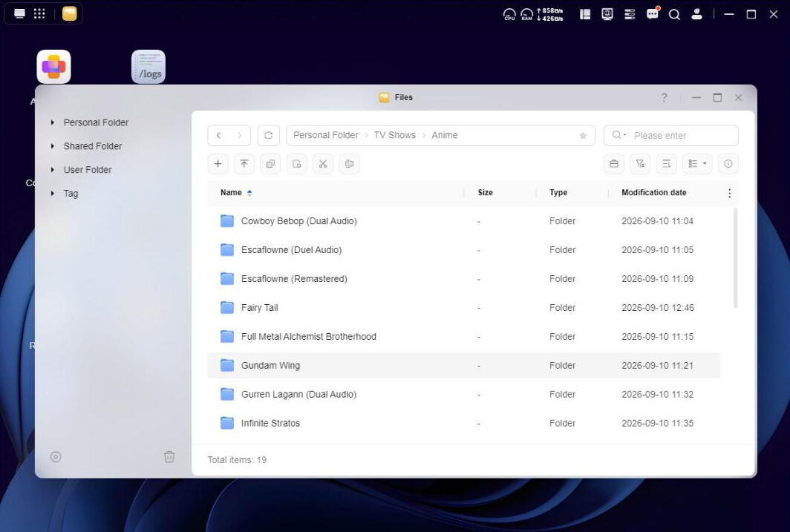Click date 2026-09-10 12:46 cell

coord(658,307)
